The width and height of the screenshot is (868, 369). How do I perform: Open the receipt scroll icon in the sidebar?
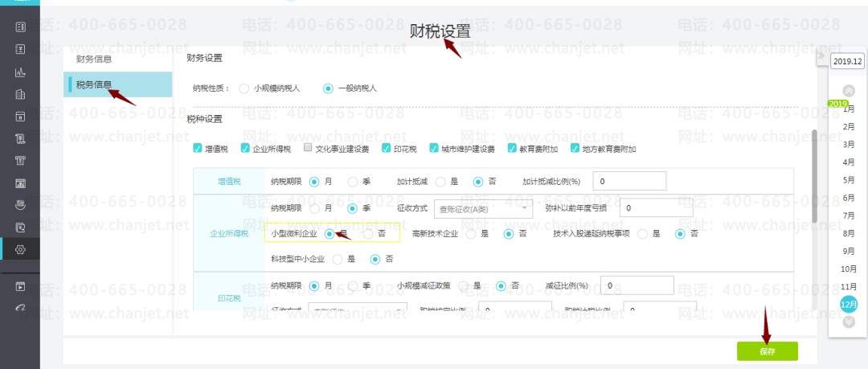point(20,138)
